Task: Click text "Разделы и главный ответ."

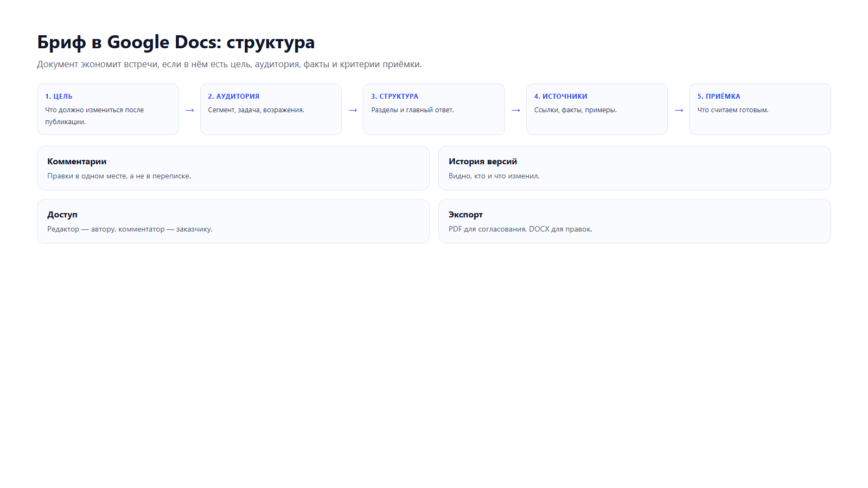Action: (x=412, y=110)
